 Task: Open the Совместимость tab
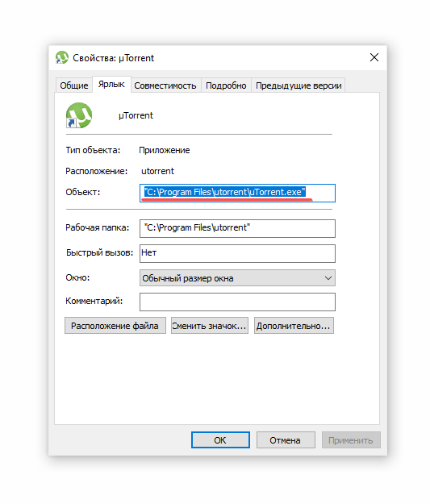click(165, 85)
